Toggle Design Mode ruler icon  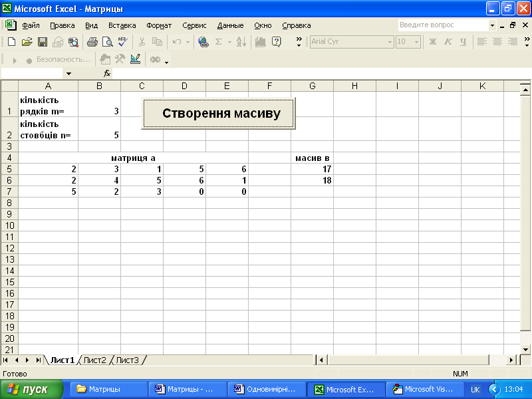point(136,59)
